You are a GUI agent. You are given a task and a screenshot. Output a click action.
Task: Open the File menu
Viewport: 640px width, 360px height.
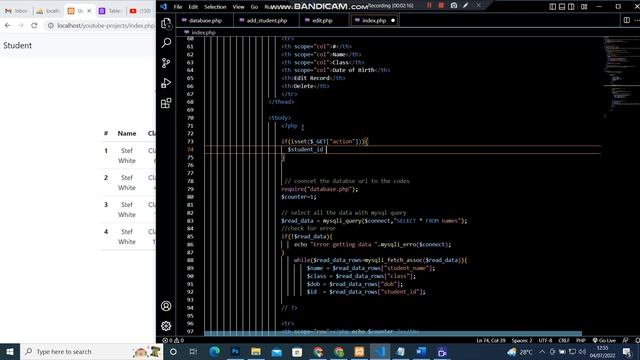coord(178,7)
